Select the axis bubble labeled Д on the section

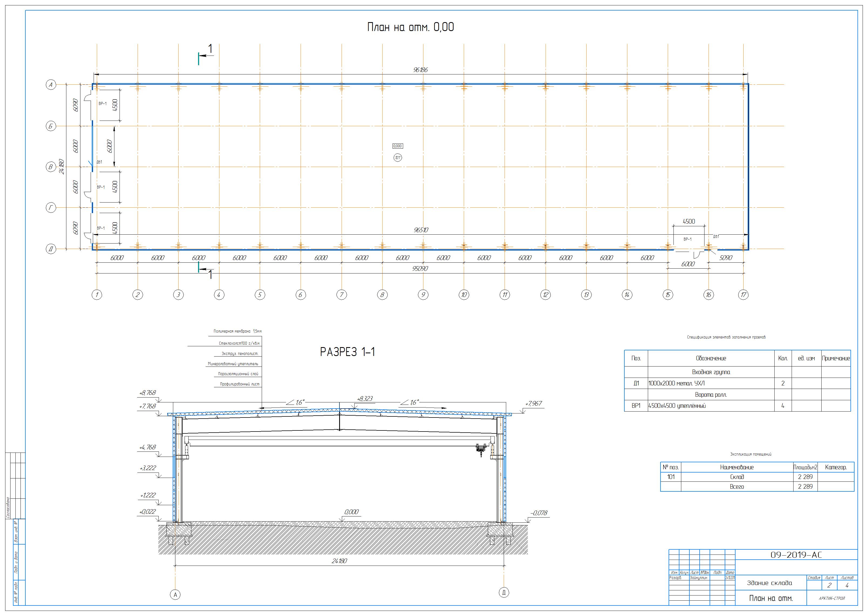pos(503,593)
